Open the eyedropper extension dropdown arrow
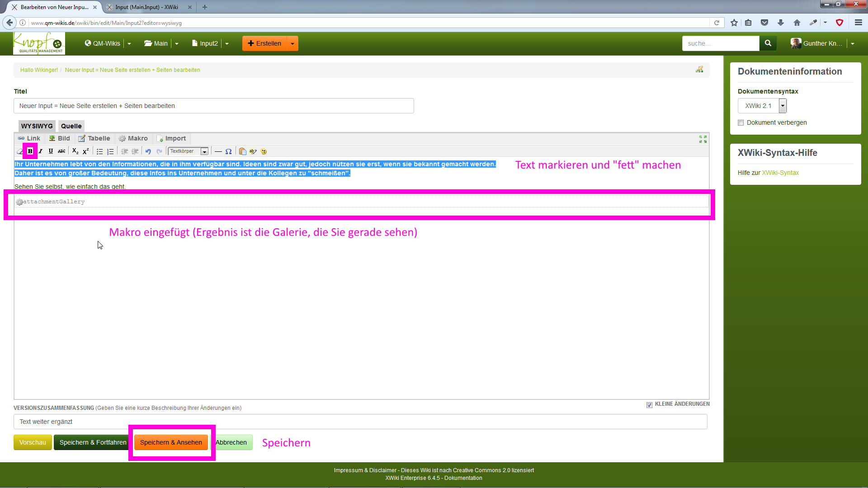Image resolution: width=868 pixels, height=488 pixels. 825,23
